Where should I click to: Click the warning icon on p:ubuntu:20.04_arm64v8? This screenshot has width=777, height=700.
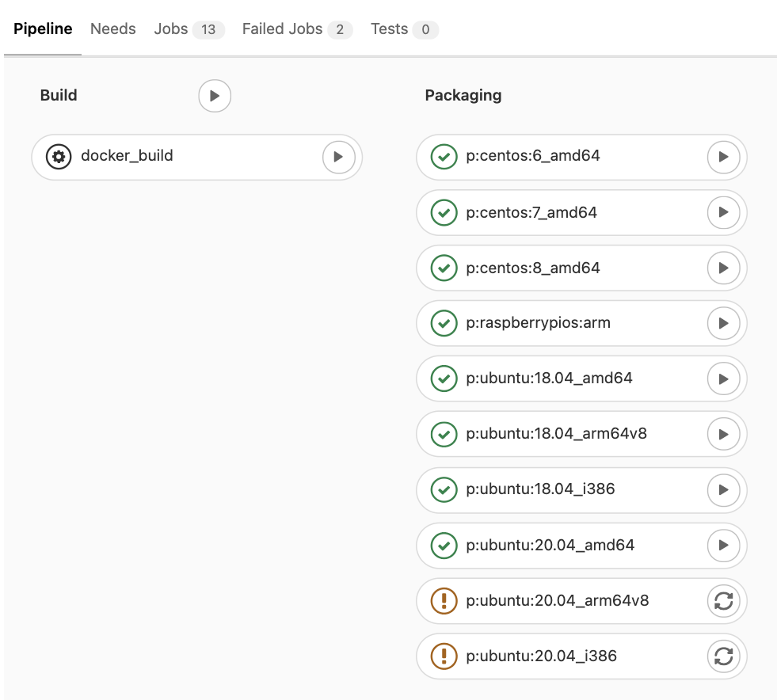click(x=444, y=600)
